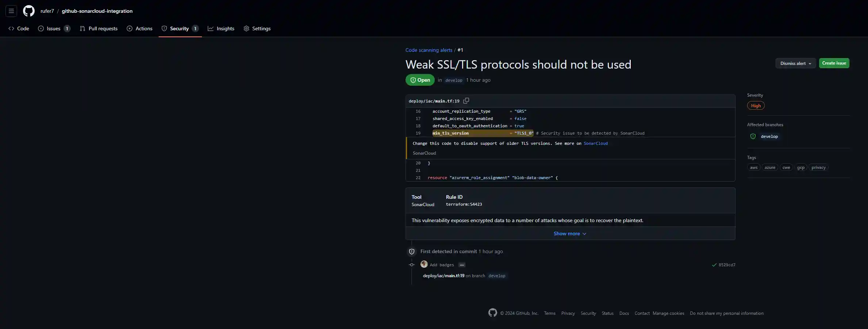
Task: Switch to the Code tab
Action: (19, 28)
